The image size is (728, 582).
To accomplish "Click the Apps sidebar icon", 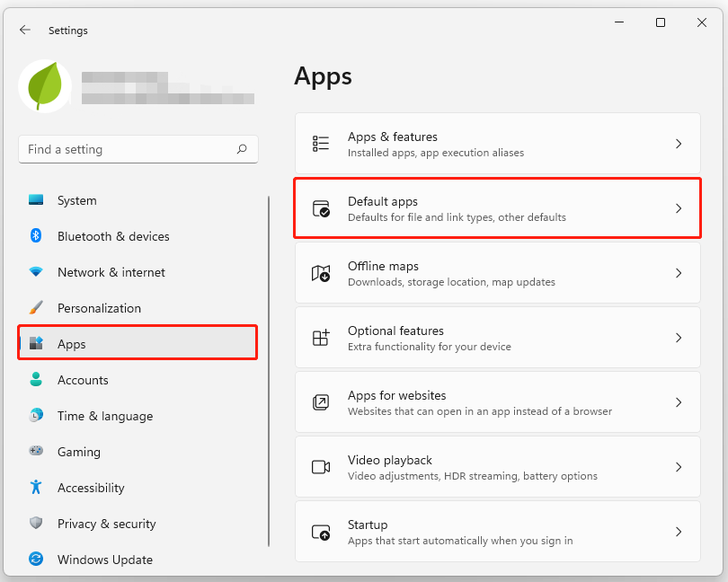I will (36, 343).
